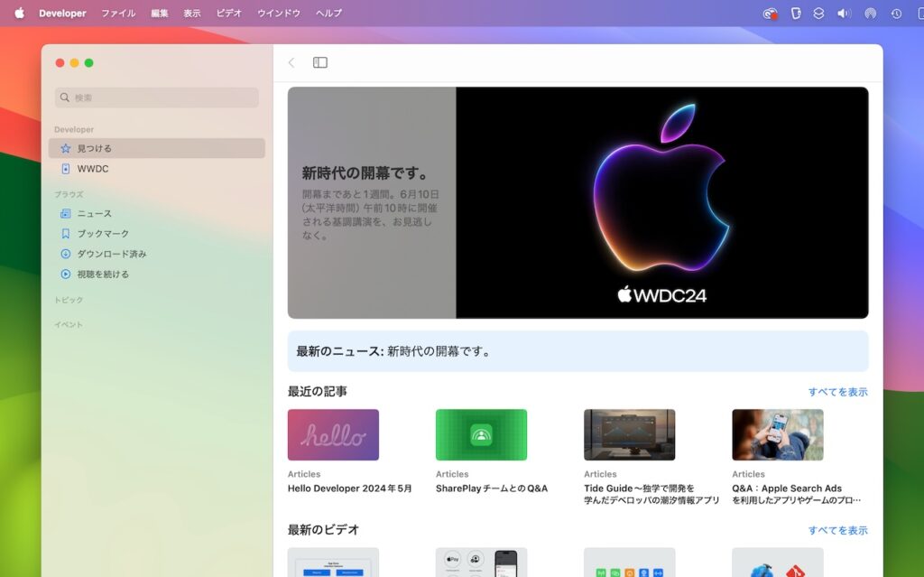Select 視聴を続ける in the sidebar
Viewport: 924px width, 577px height.
click(102, 274)
